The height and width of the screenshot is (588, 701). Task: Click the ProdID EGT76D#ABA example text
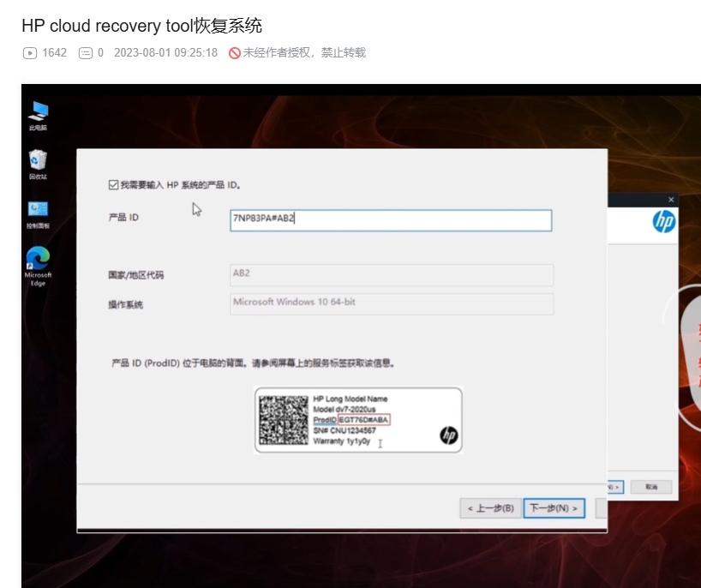click(x=351, y=420)
